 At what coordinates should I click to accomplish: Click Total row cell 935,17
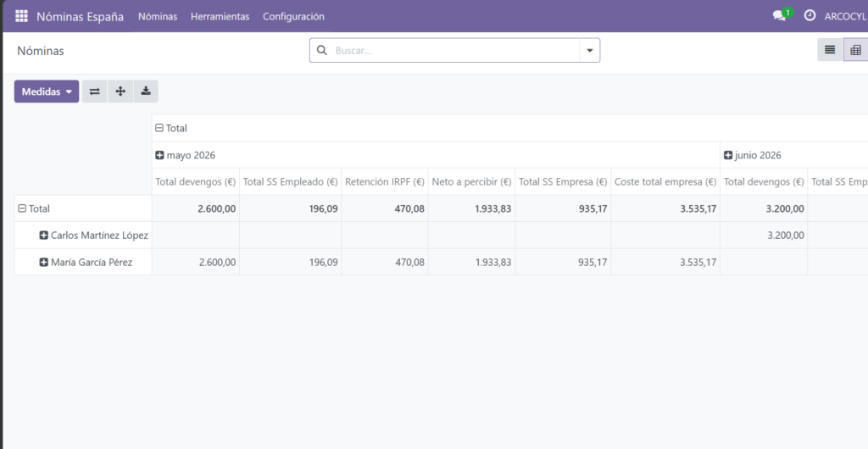pyautogui.click(x=563, y=208)
